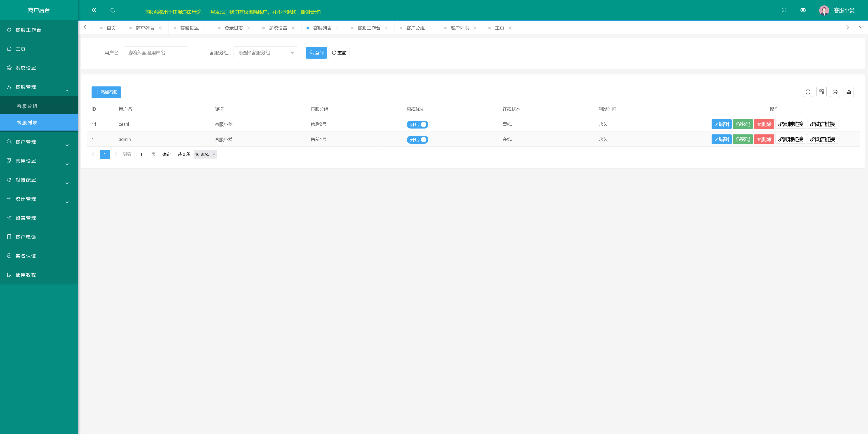Click the export table icon
868x434 pixels.
click(x=849, y=92)
